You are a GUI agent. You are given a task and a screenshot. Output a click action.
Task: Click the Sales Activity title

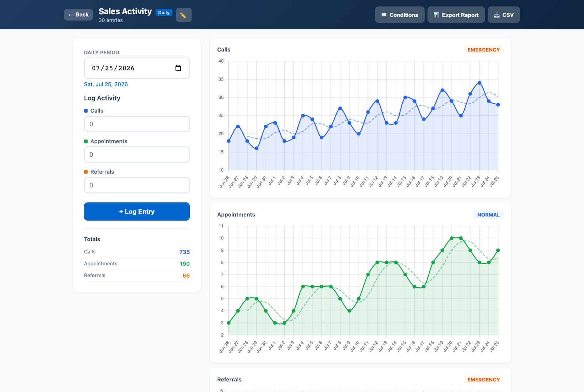pos(125,11)
